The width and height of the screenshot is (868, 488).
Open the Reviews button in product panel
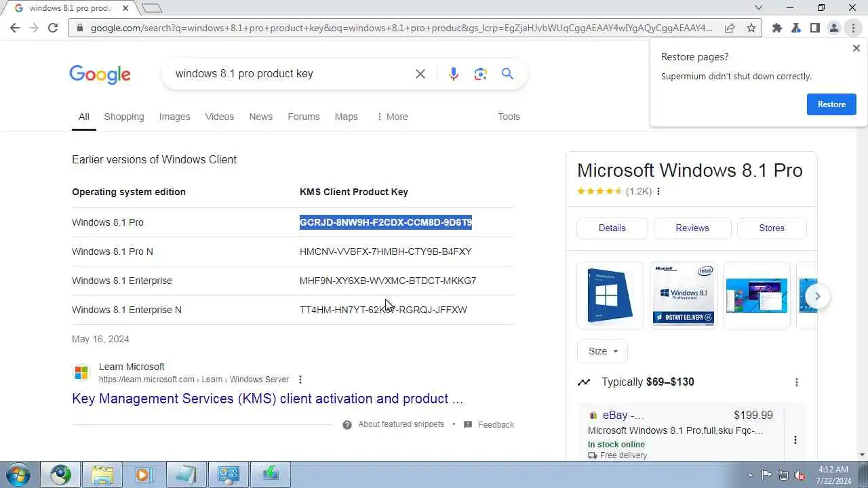point(692,228)
